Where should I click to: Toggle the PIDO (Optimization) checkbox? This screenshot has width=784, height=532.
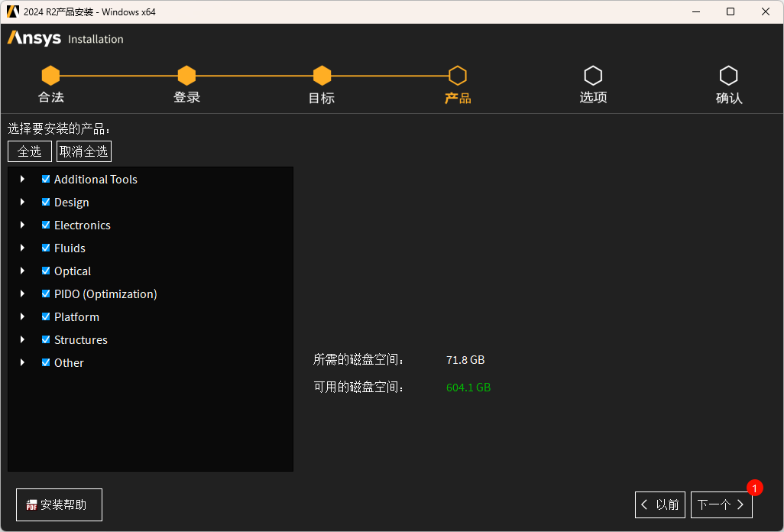46,294
